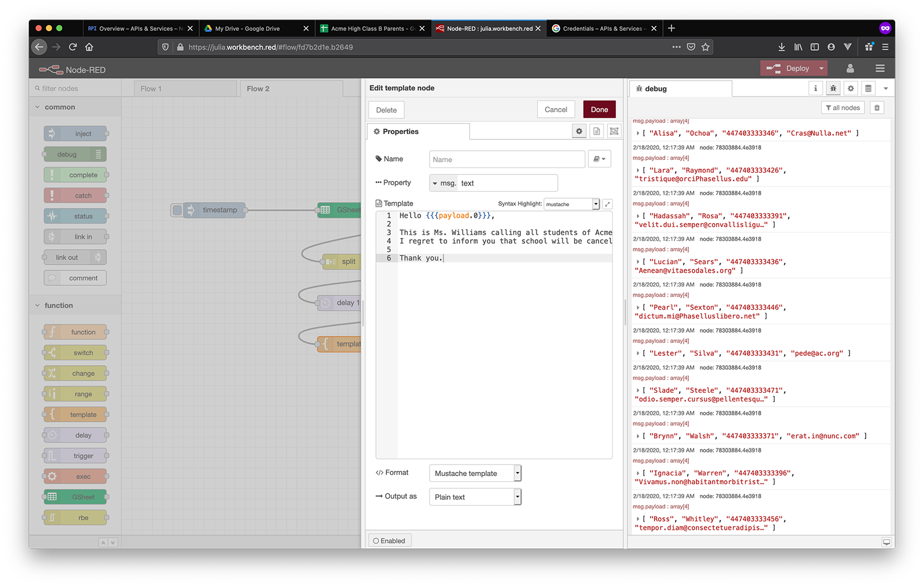
Task: Delete the template node
Action: (x=386, y=110)
